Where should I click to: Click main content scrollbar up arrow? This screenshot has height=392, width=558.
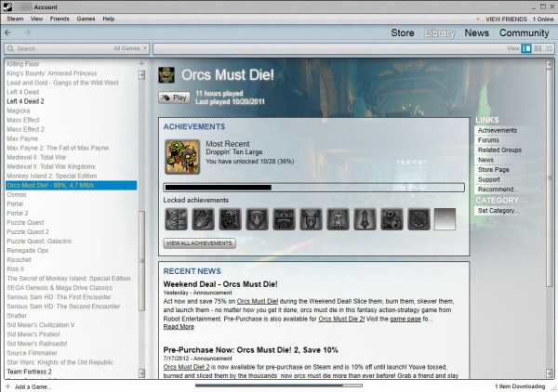point(549,64)
